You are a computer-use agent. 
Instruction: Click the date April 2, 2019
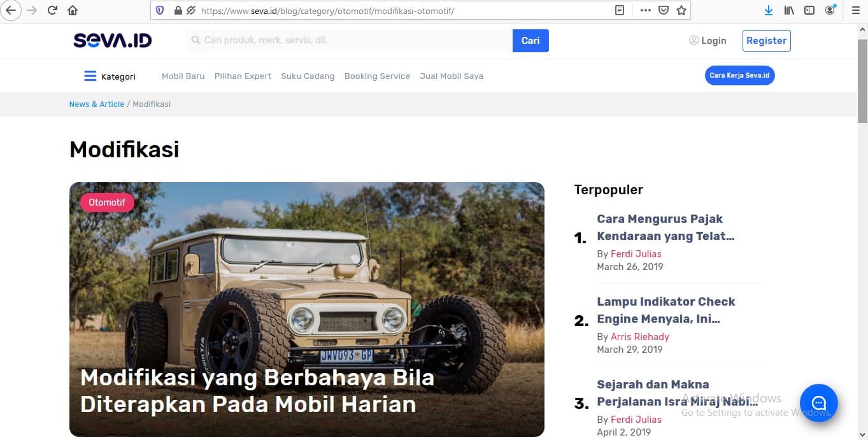pos(624,432)
